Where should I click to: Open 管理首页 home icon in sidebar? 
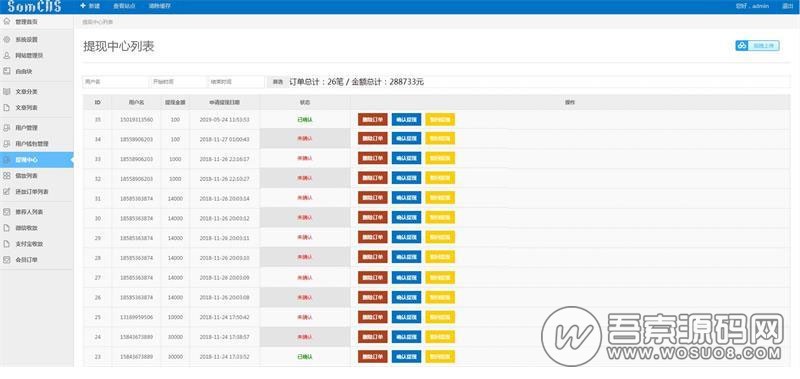[7, 22]
